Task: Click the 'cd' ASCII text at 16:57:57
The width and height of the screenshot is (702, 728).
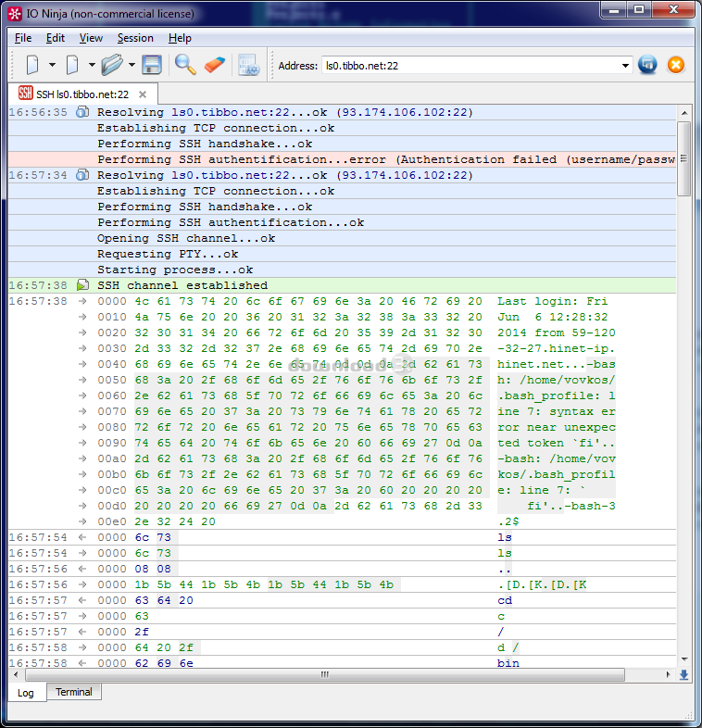Action: point(504,600)
